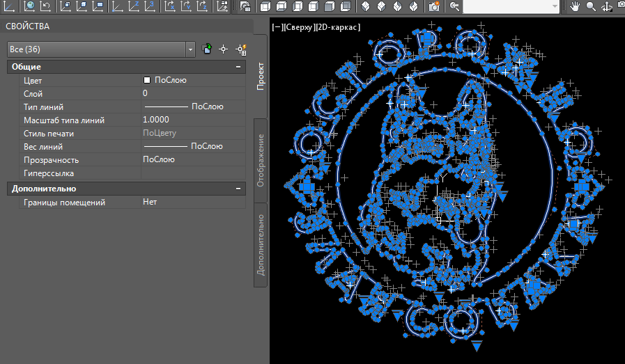Switch to the 'Отображение' vertical tab
Screen dimensions: 625x364
point(261,161)
